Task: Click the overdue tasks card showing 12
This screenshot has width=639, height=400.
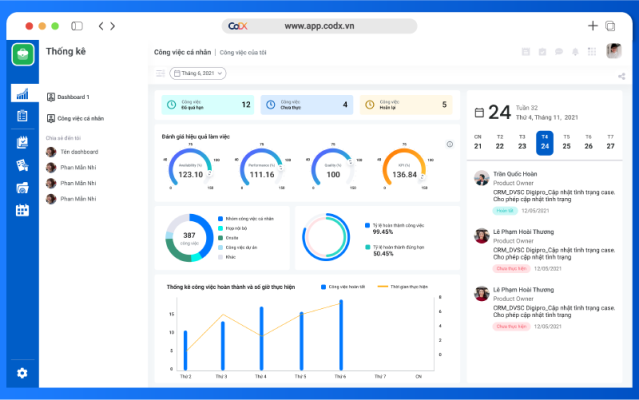Action: tap(208, 105)
